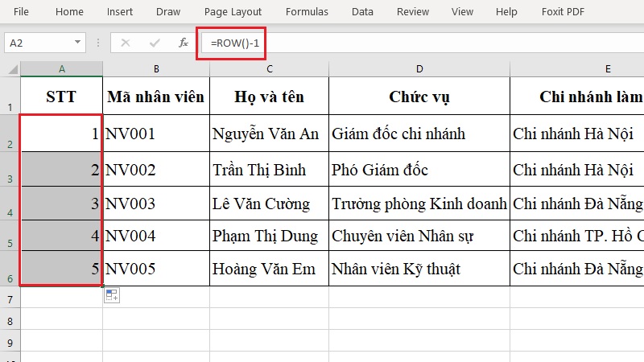
Task: Select column A header
Action: pyautogui.click(x=62, y=69)
